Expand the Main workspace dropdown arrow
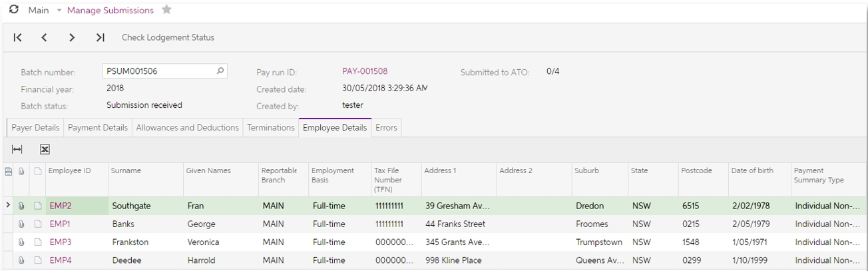Image resolution: width=868 pixels, height=271 pixels. [59, 11]
